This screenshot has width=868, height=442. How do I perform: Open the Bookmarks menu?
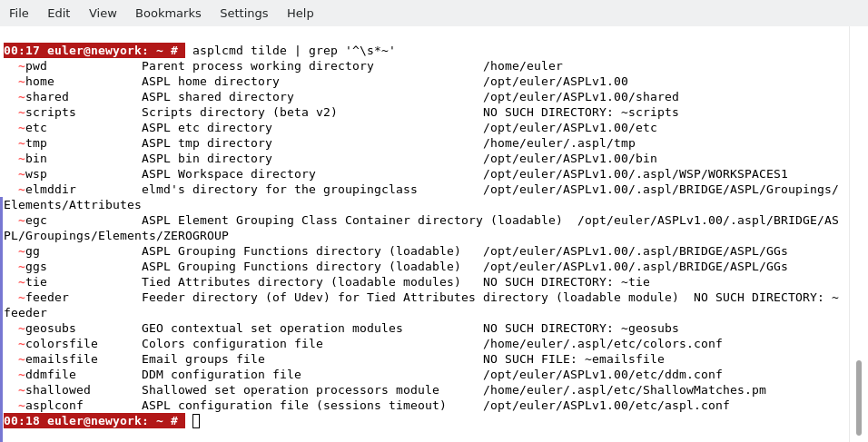click(168, 13)
